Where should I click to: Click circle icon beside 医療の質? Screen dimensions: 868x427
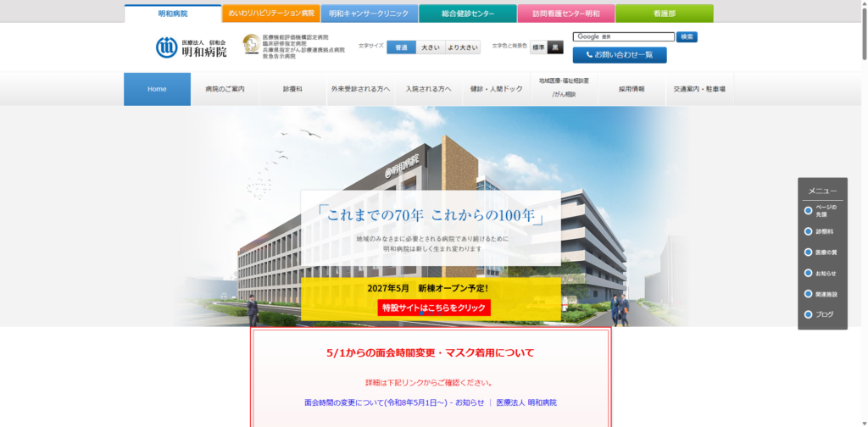pyautogui.click(x=808, y=252)
